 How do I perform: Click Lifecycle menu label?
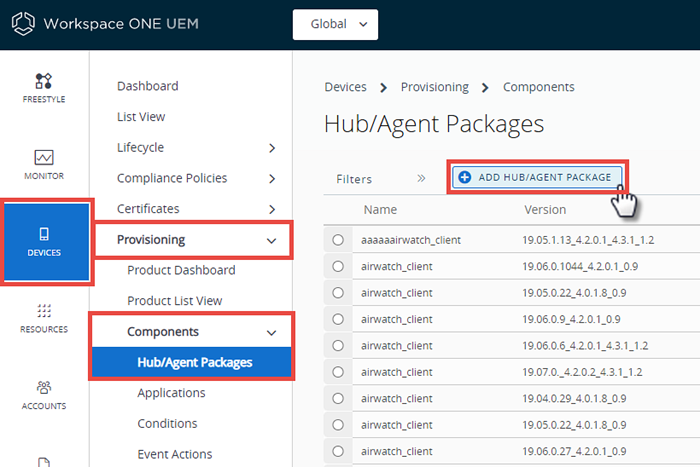(x=140, y=147)
